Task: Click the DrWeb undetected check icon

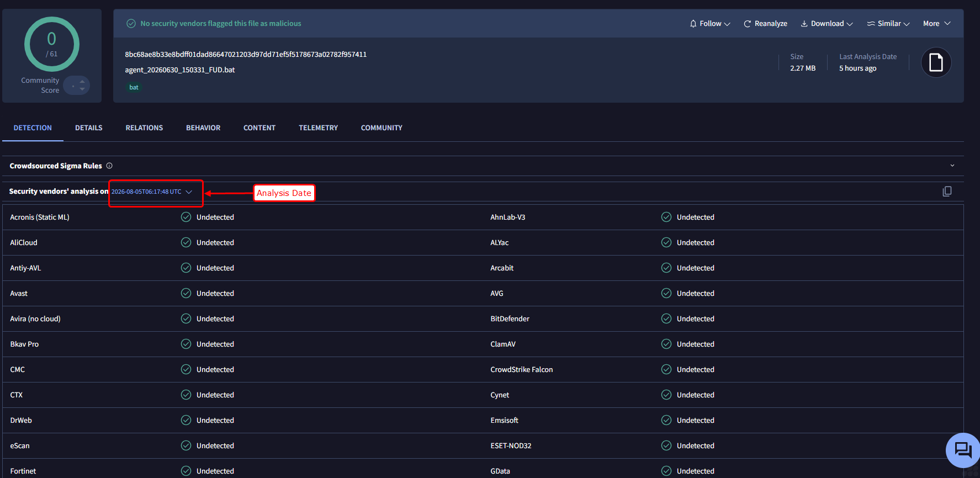Action: click(x=186, y=420)
